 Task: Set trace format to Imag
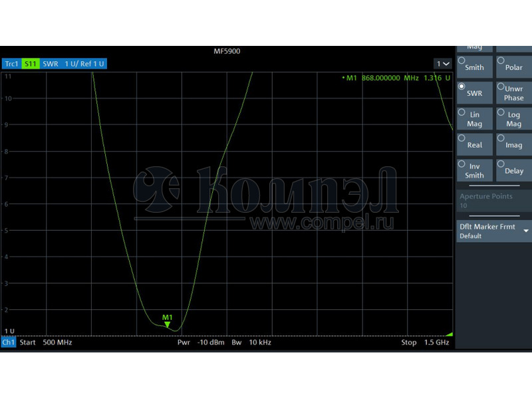click(x=513, y=145)
